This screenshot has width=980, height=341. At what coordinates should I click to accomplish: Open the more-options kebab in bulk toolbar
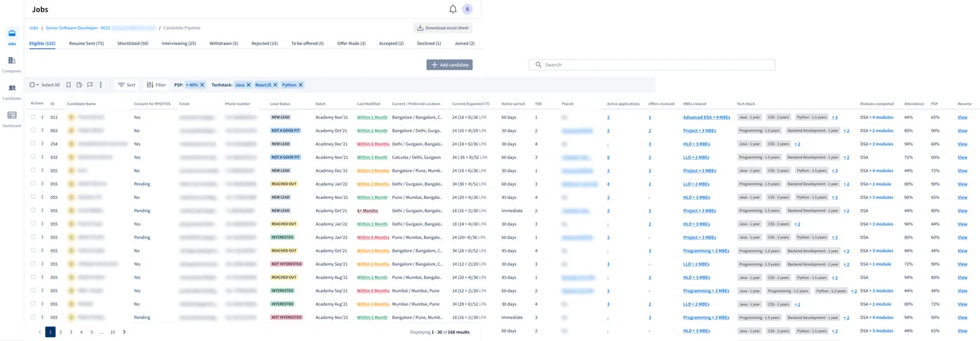[x=100, y=85]
